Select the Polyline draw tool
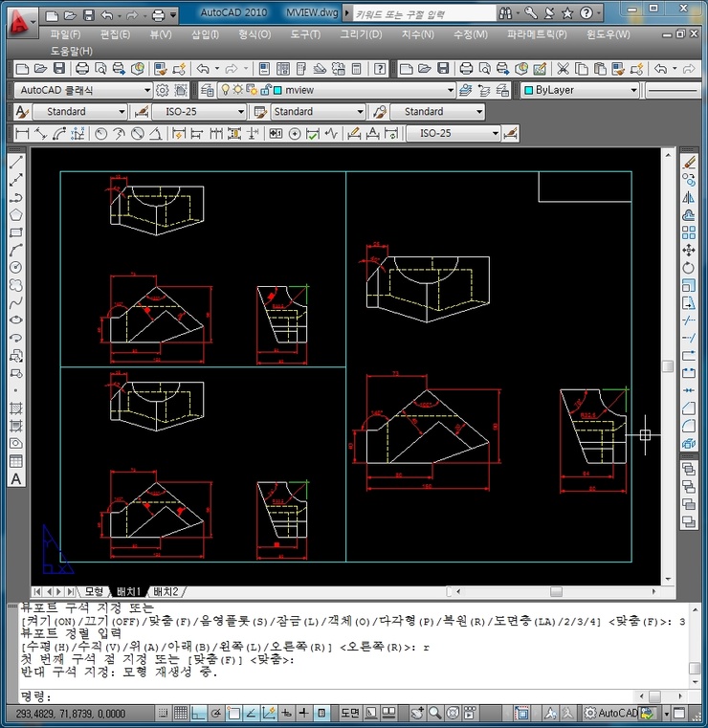This screenshot has width=708, height=728. (16, 198)
